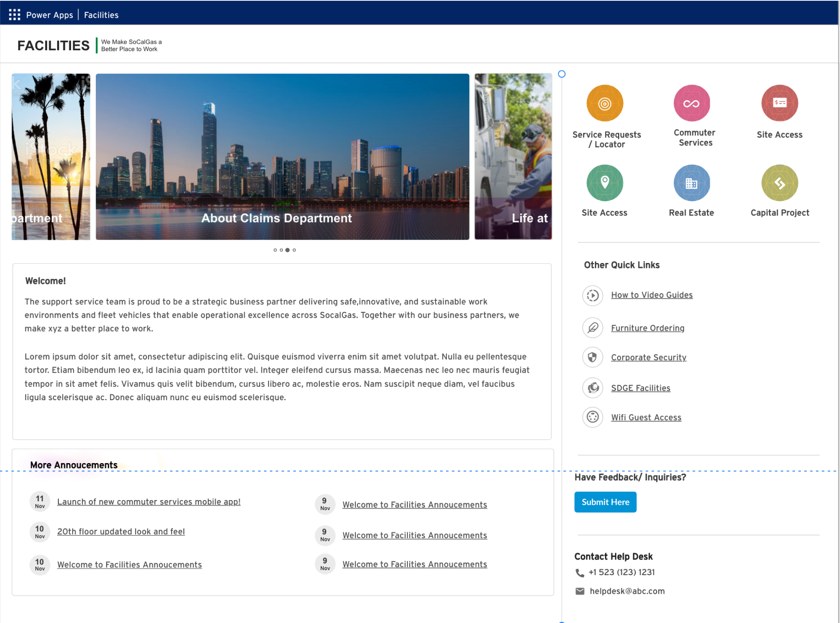
Task: Click the About Claims Department banner image
Action: tap(282, 156)
